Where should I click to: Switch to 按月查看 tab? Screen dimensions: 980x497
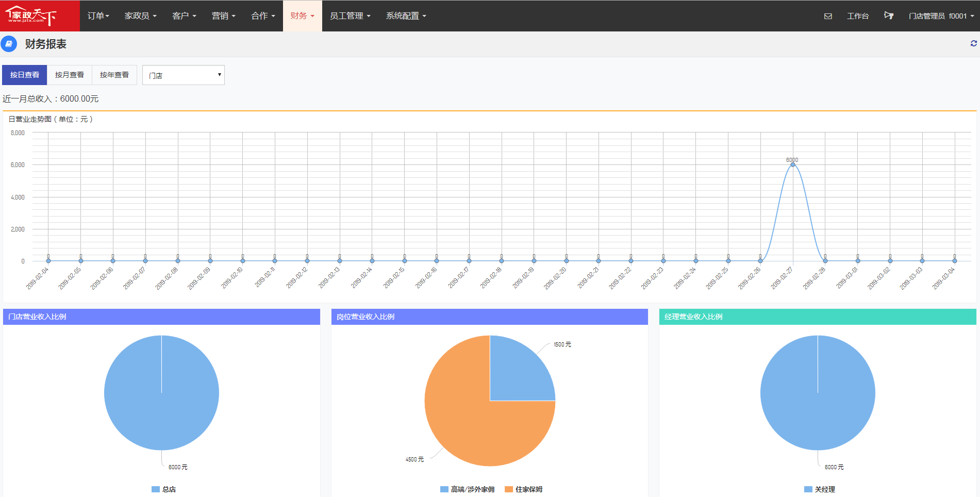70,75
